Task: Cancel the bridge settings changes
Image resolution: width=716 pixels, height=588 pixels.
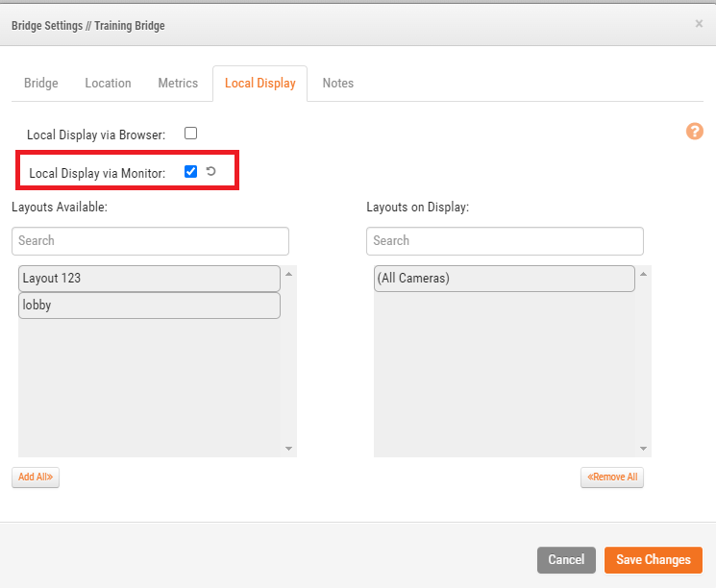Action: tap(566, 560)
